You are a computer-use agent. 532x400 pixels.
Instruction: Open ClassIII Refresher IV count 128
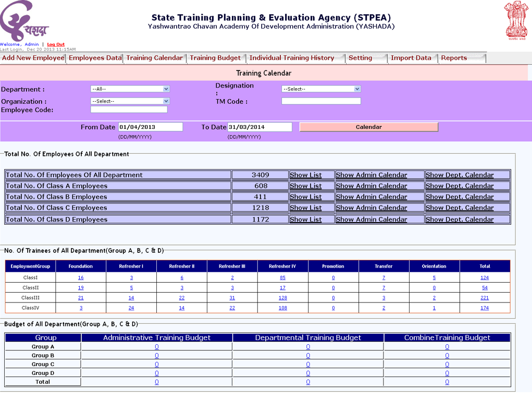(282, 298)
